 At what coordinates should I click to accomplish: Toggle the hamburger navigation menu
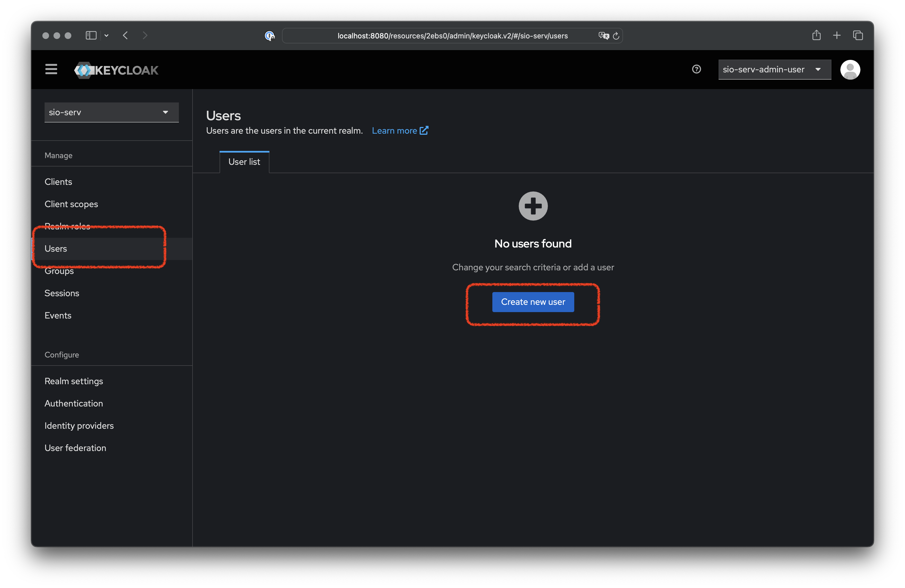pyautogui.click(x=51, y=70)
